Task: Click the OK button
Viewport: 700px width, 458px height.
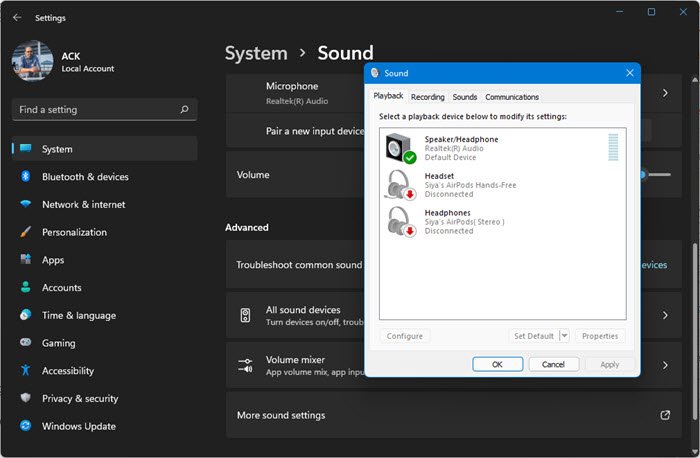Action: click(x=497, y=365)
